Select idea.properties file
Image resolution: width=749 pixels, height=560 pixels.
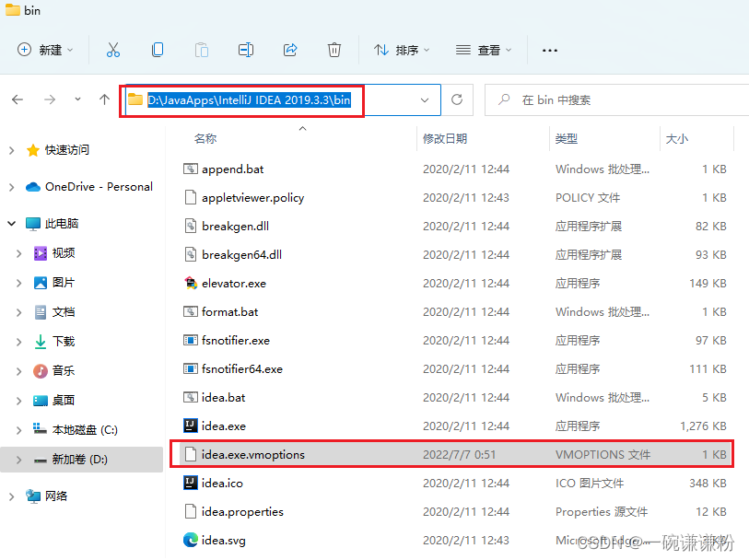[242, 511]
